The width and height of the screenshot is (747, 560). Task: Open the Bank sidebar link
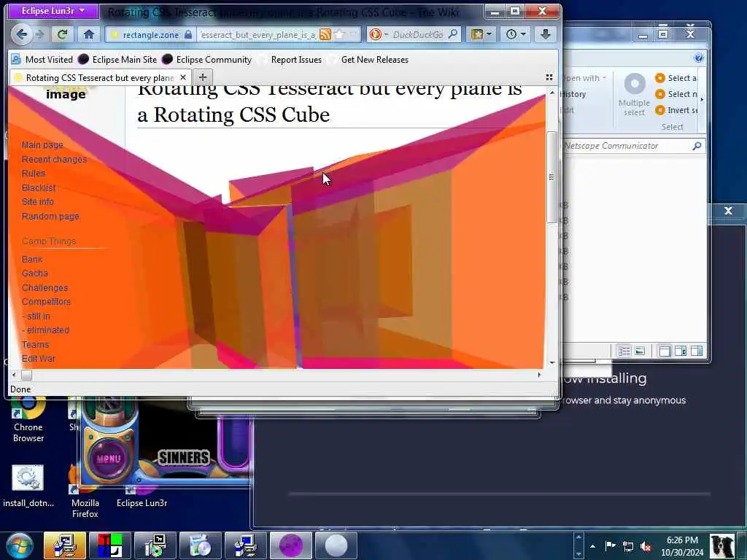pyautogui.click(x=32, y=259)
